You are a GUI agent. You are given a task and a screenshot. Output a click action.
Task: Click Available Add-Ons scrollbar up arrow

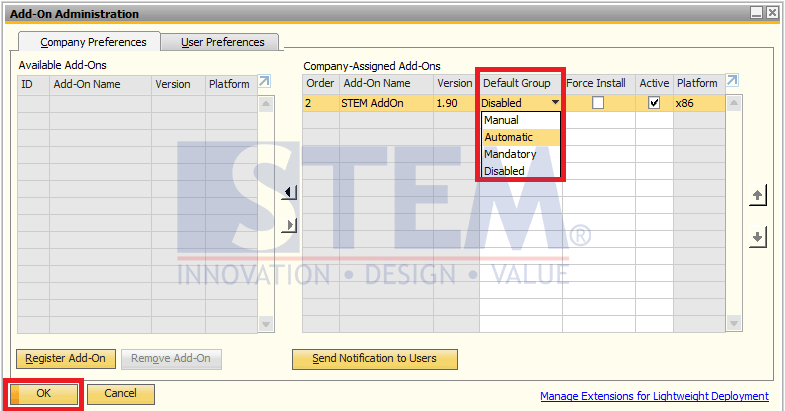(x=266, y=104)
